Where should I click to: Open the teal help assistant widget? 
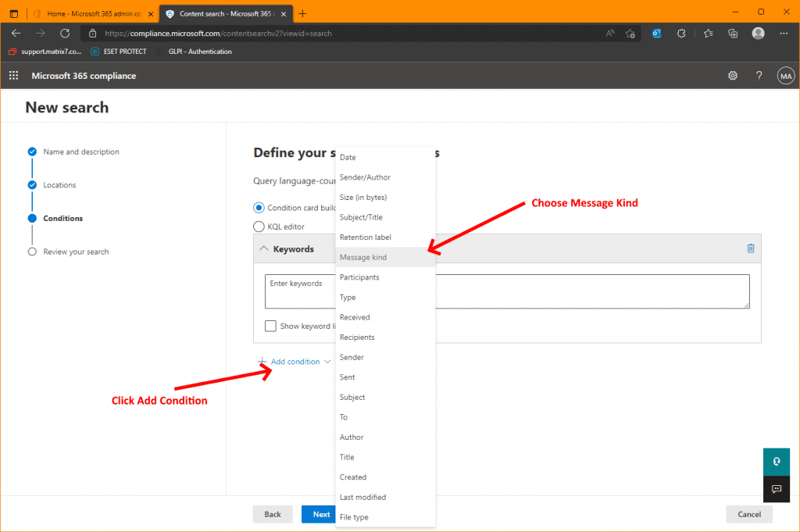777,462
